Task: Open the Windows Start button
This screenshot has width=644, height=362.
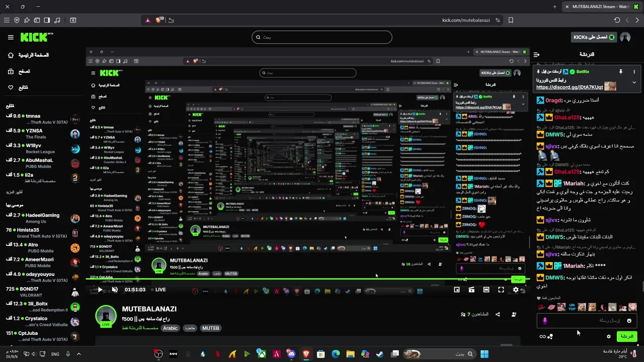Action: pos(485,354)
